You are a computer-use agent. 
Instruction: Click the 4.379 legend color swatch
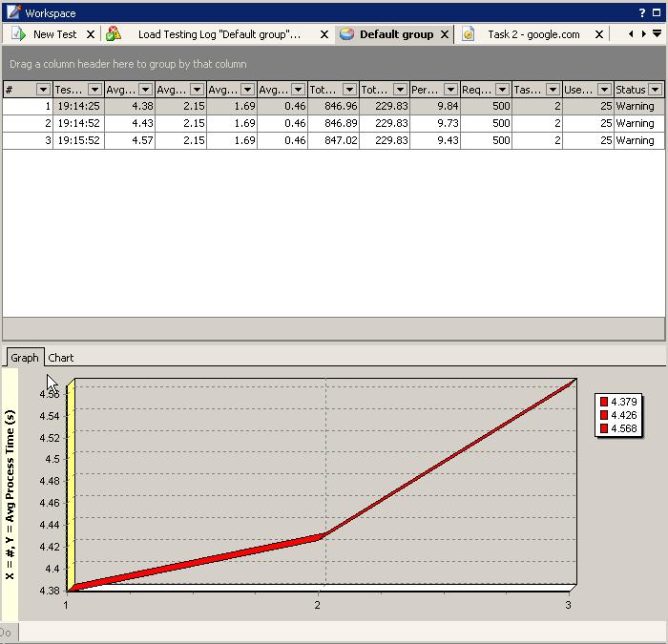coord(604,402)
